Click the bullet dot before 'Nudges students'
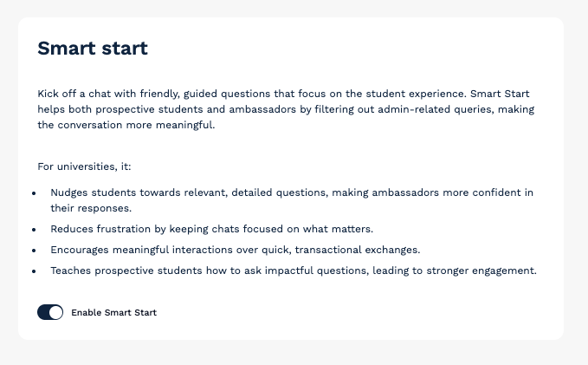This screenshot has height=365, width=588. click(34, 193)
